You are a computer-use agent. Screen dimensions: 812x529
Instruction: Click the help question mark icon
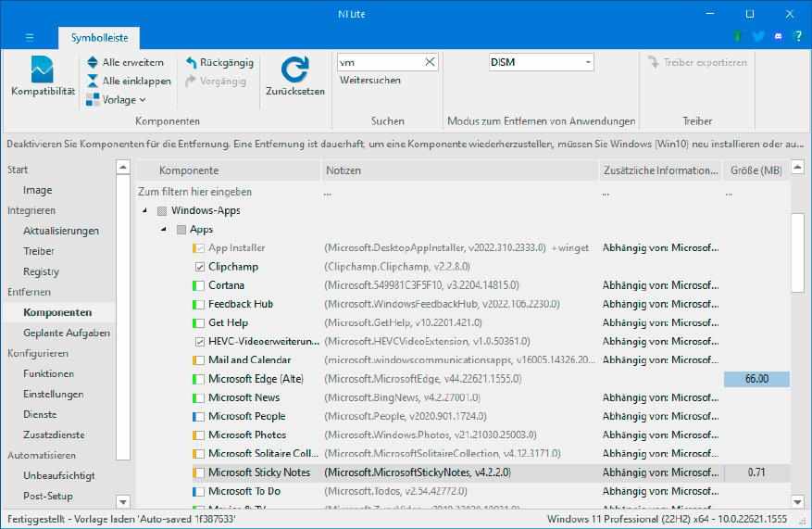[798, 36]
